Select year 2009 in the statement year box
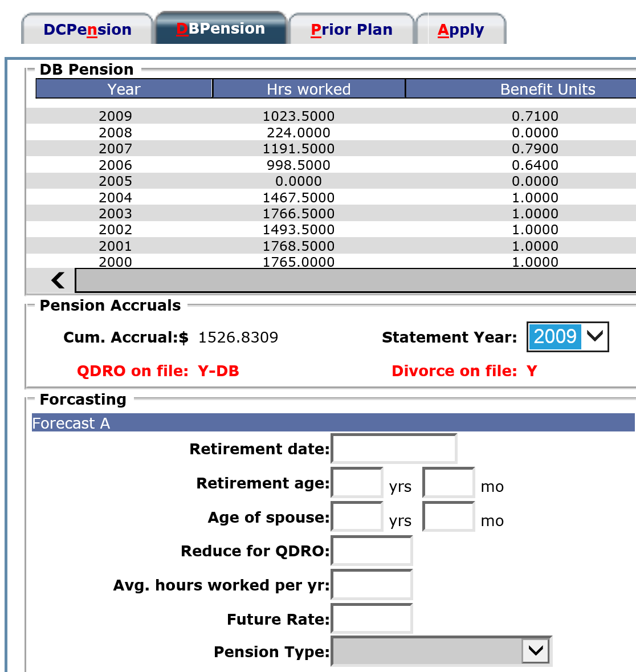 [556, 337]
